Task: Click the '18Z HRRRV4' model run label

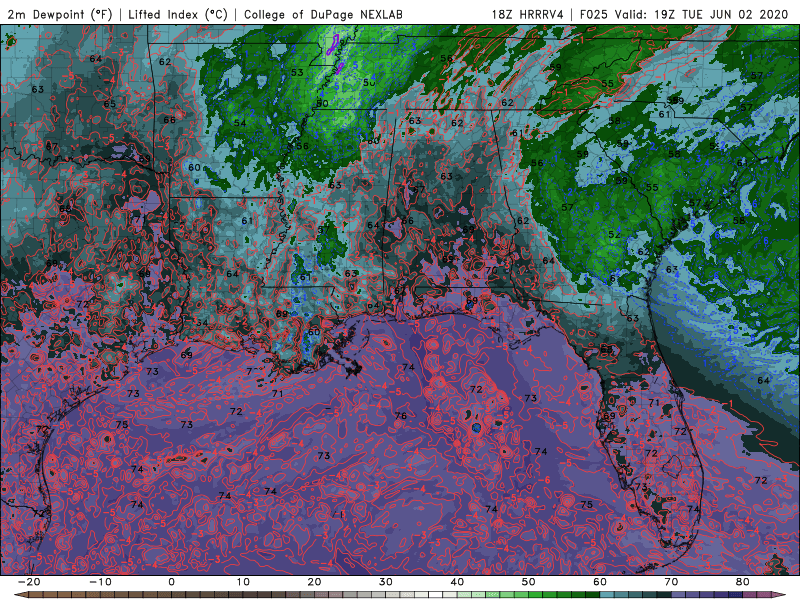Action: tap(528, 14)
